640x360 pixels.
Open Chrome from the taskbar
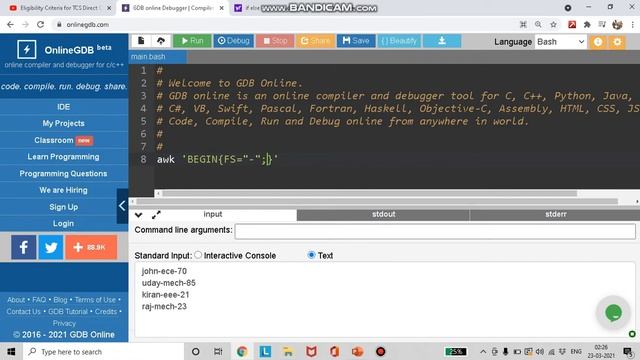(x=242, y=351)
